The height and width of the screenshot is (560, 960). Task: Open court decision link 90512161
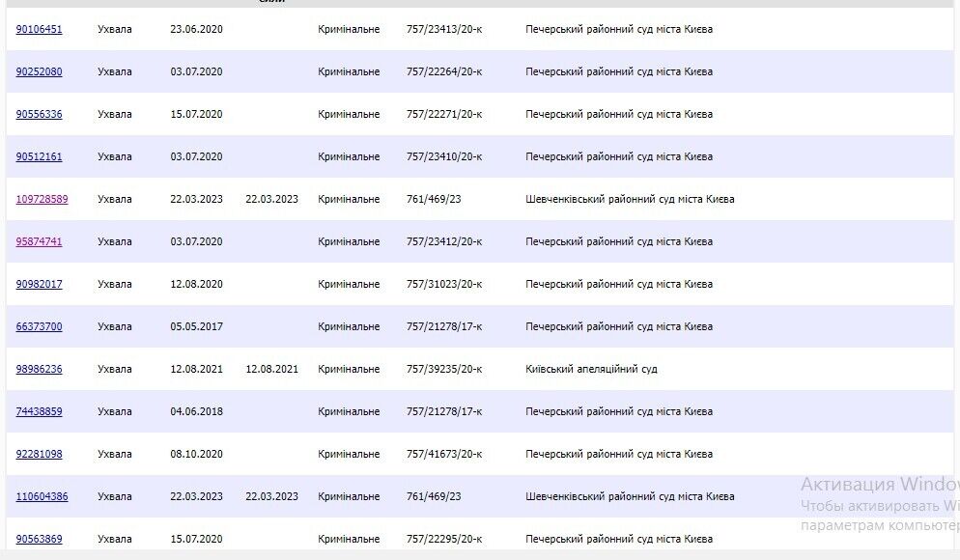click(39, 156)
